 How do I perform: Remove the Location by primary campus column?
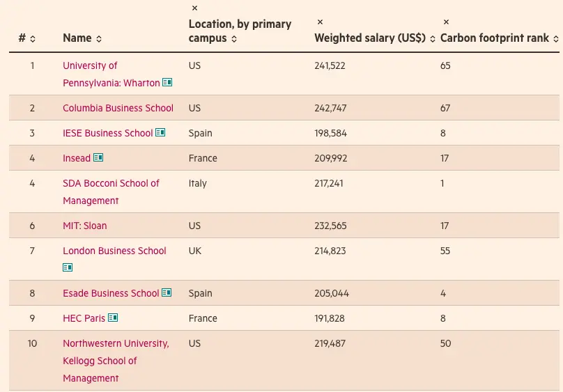[x=194, y=8]
